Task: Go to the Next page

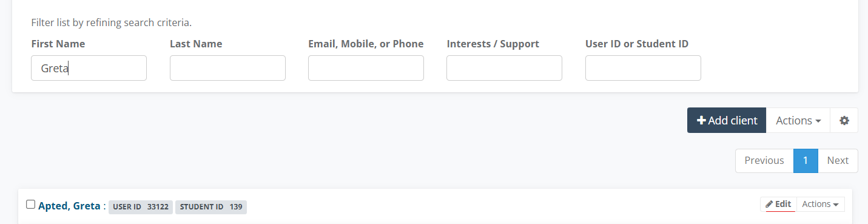Action: [838, 161]
